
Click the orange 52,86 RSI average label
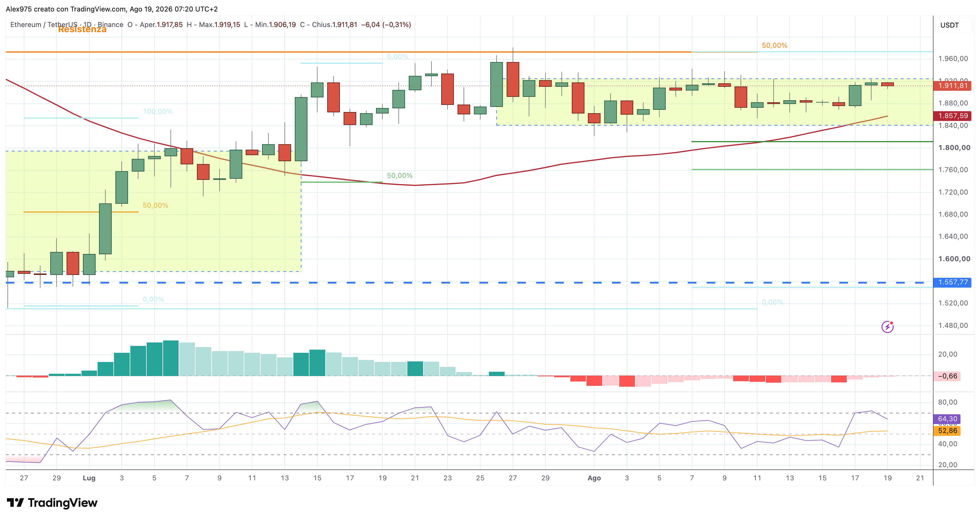tap(947, 431)
